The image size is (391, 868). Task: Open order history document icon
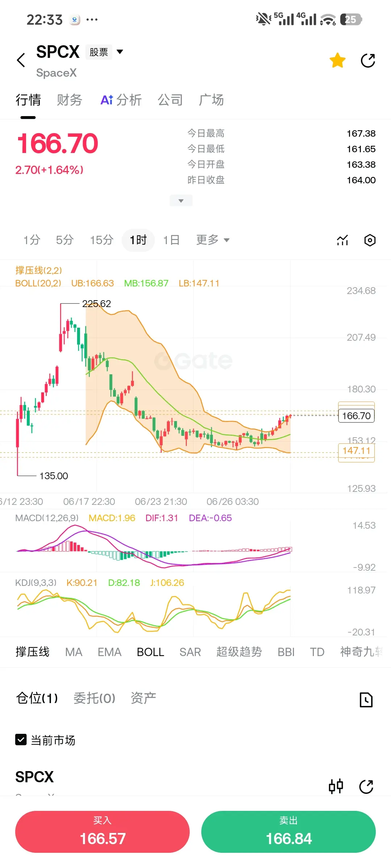coord(366,699)
